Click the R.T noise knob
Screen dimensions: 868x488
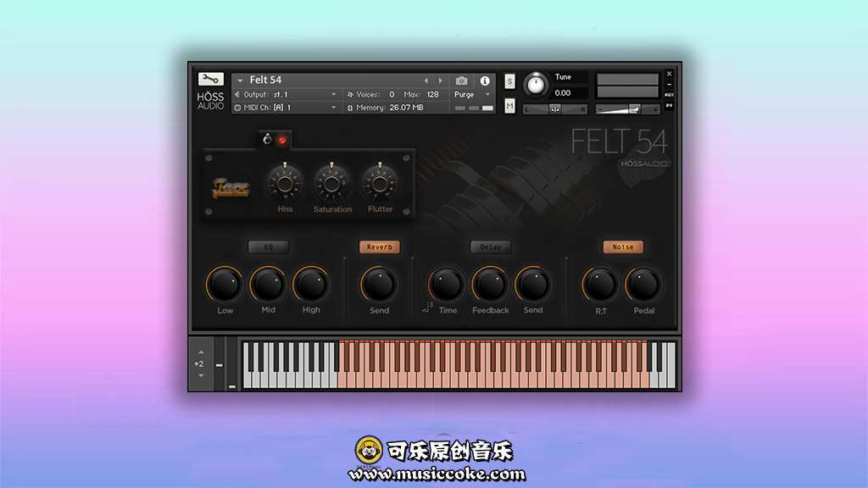pos(601,285)
